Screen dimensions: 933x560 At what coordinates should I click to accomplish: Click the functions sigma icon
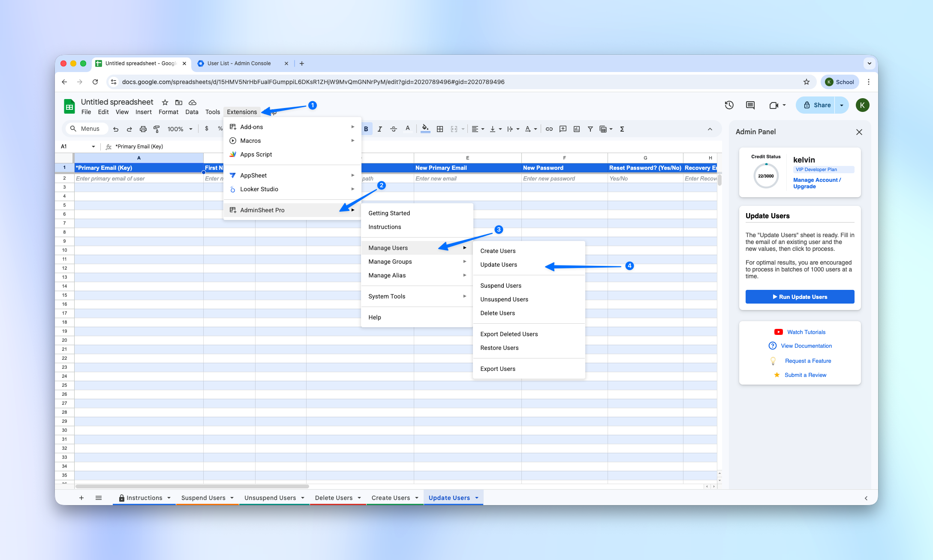point(622,129)
